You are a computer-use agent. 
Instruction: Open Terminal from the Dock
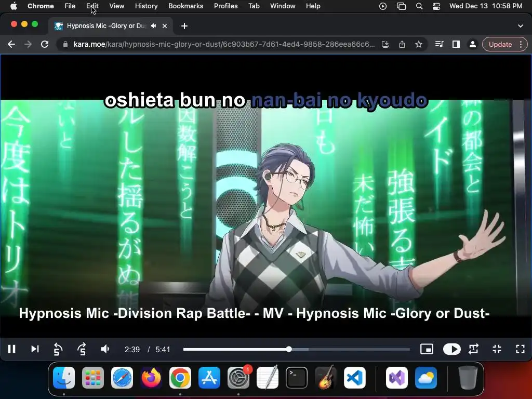coord(297,378)
